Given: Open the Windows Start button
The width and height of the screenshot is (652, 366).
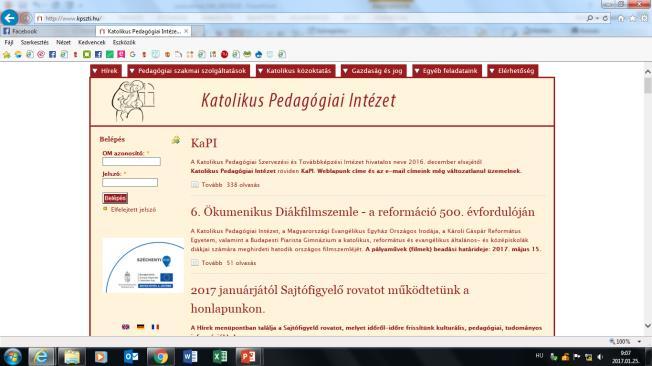Looking at the screenshot, I should [12, 357].
